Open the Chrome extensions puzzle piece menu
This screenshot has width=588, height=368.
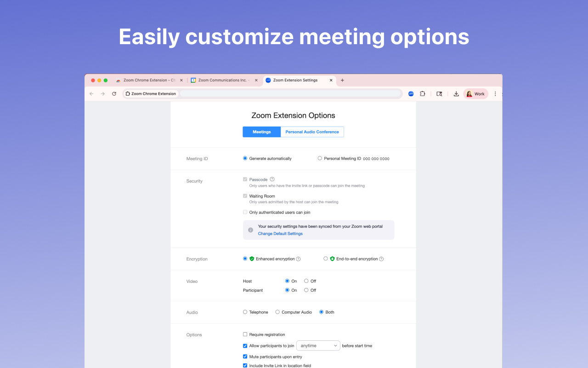(x=423, y=93)
